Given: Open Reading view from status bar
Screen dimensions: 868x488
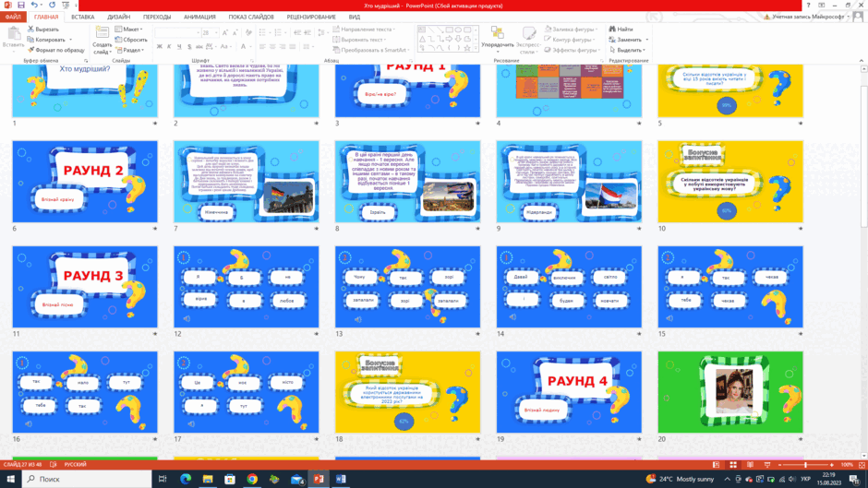Looking at the screenshot, I should (x=750, y=465).
